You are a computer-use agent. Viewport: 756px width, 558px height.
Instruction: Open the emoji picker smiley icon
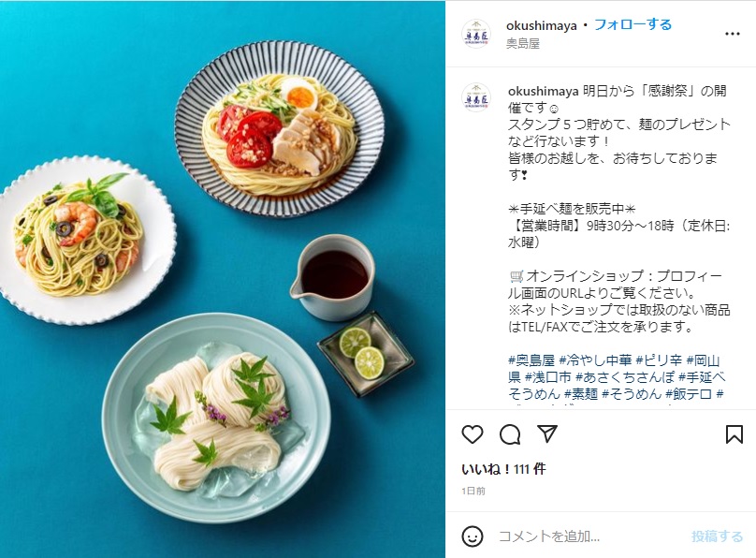(x=472, y=536)
